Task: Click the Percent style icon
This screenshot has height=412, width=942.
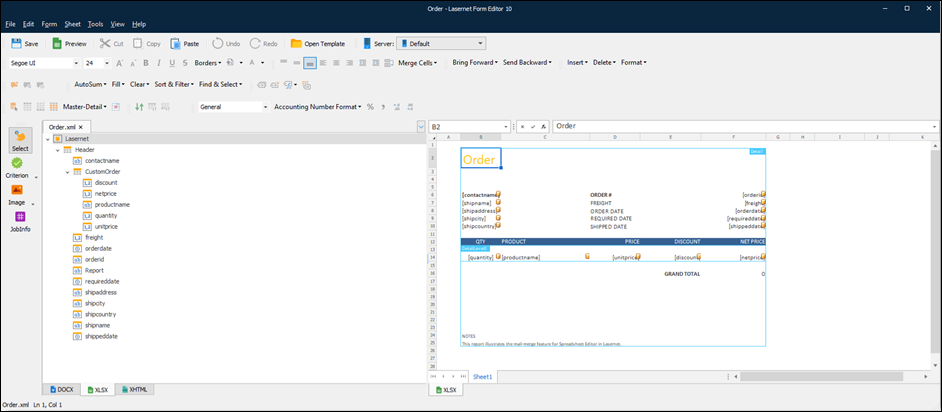Action: [370, 107]
